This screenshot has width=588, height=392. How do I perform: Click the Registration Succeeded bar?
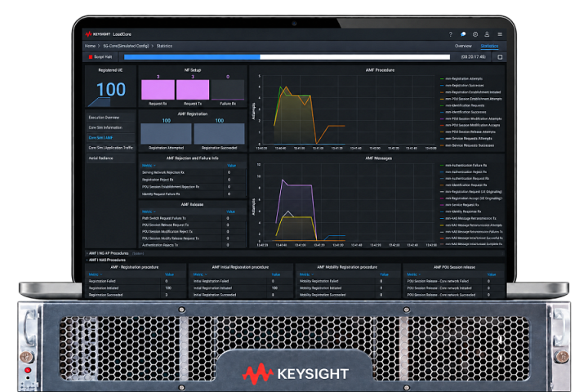(220, 134)
